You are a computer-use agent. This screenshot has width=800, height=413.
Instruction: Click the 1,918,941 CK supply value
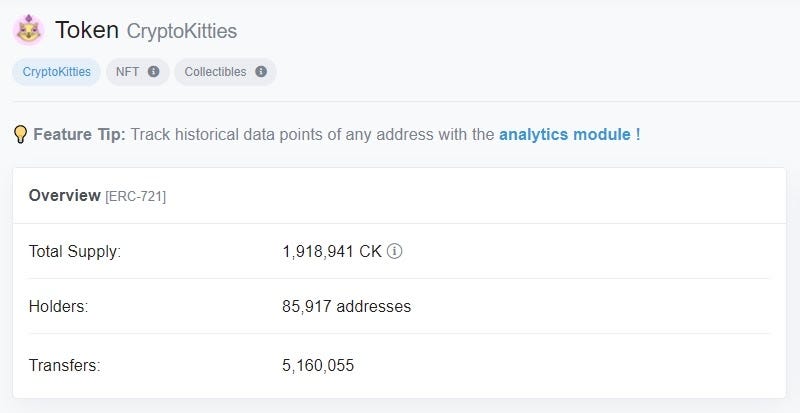(x=332, y=251)
